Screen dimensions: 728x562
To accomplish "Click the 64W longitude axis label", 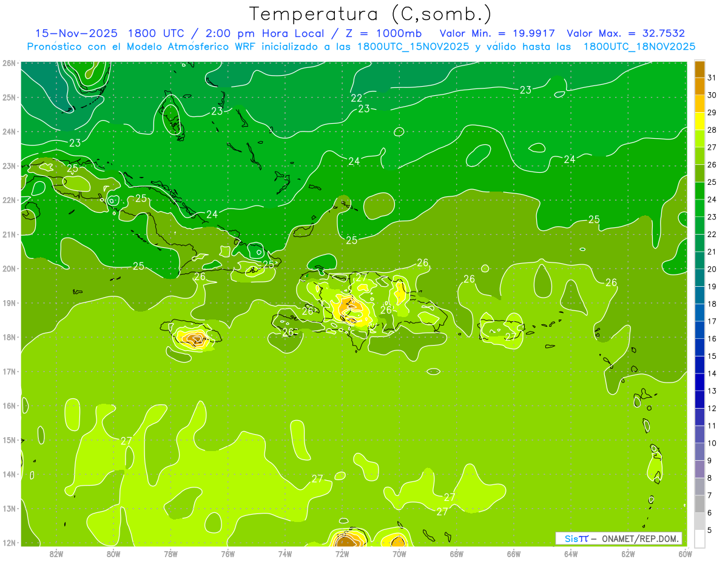I will click(x=571, y=554).
